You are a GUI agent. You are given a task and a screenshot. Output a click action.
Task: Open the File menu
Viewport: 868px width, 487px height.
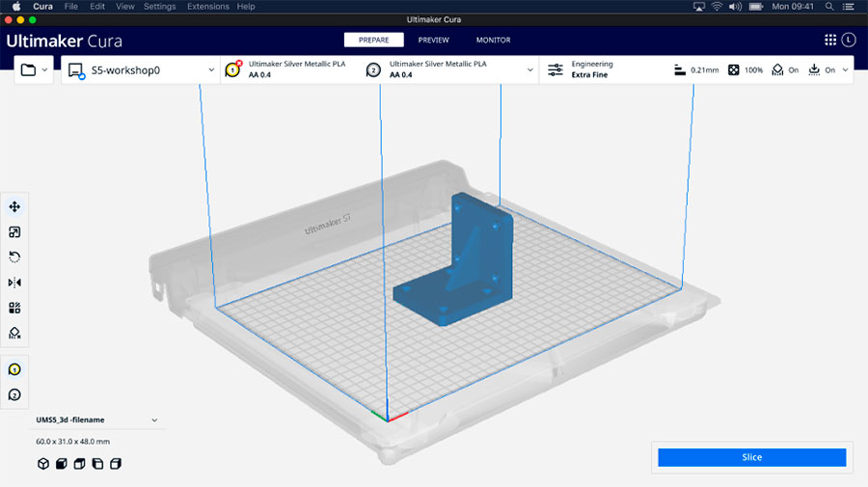[70, 7]
